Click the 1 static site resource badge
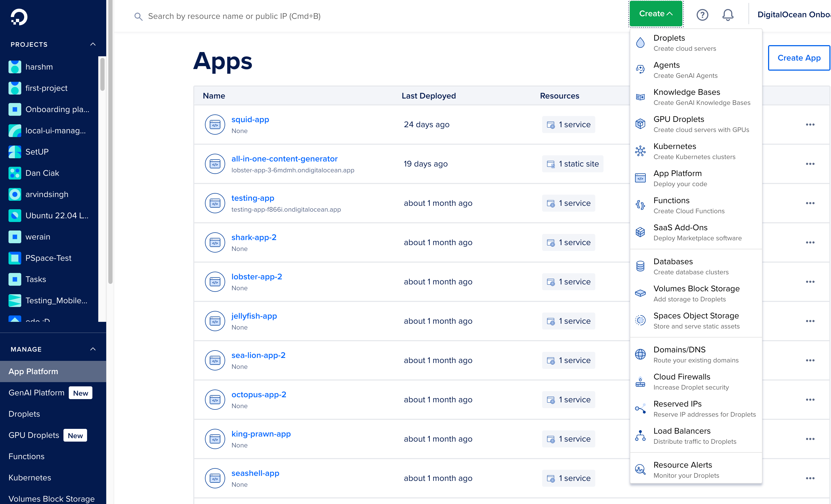This screenshot has height=504, width=831. (x=572, y=164)
